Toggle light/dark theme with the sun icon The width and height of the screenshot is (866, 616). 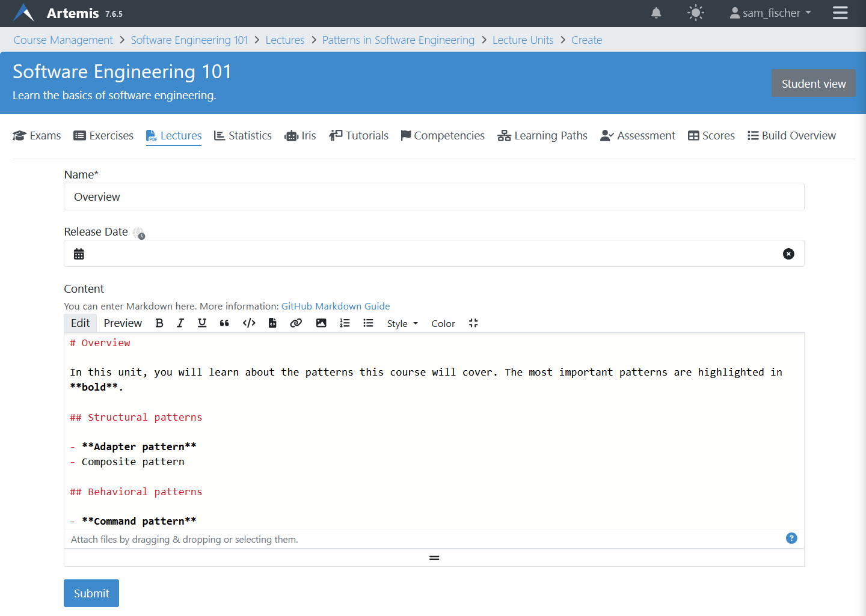(x=695, y=13)
